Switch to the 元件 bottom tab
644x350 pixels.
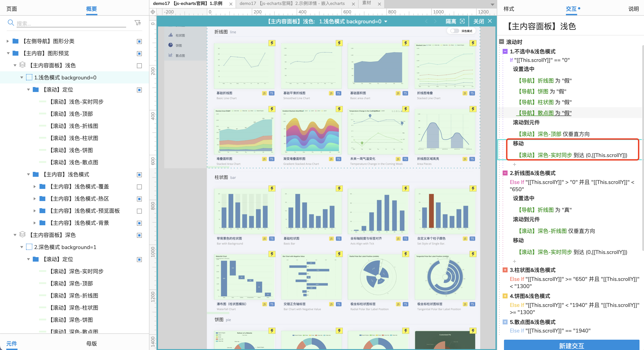[11, 343]
